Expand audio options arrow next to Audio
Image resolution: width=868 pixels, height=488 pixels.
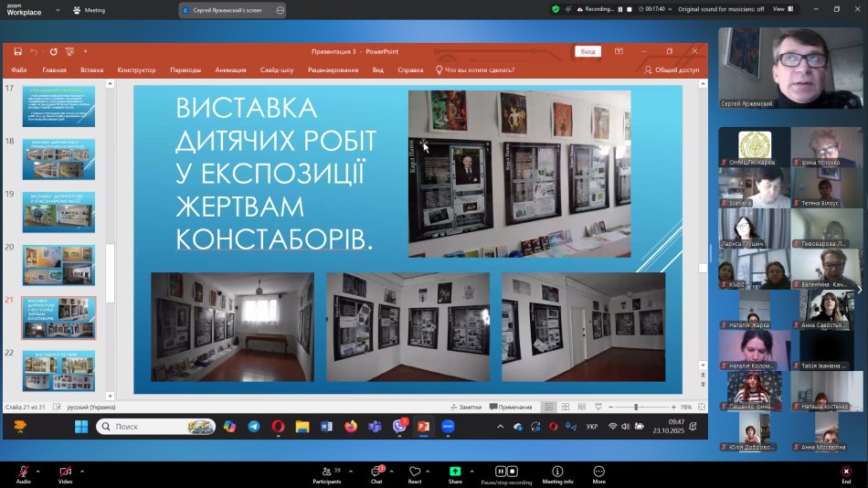click(x=40, y=472)
